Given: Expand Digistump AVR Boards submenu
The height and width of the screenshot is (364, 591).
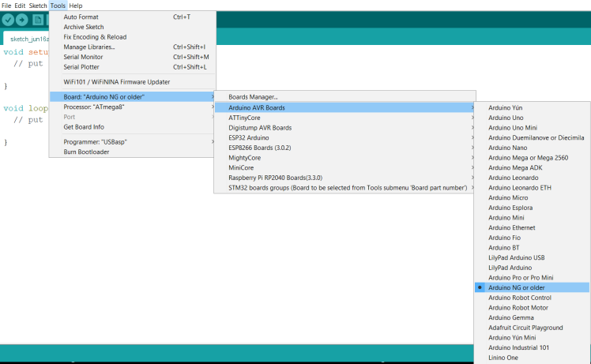Looking at the screenshot, I should point(344,128).
